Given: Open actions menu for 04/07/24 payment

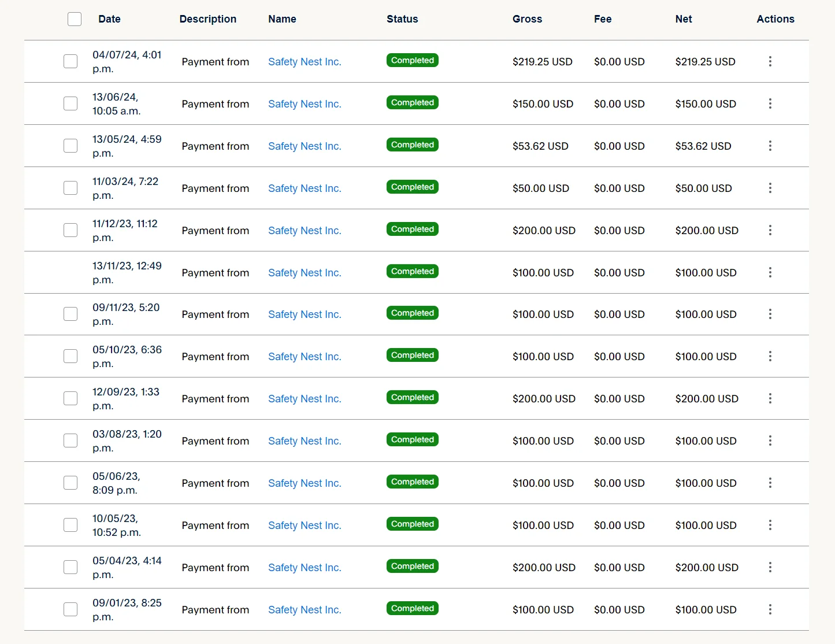Looking at the screenshot, I should [770, 61].
